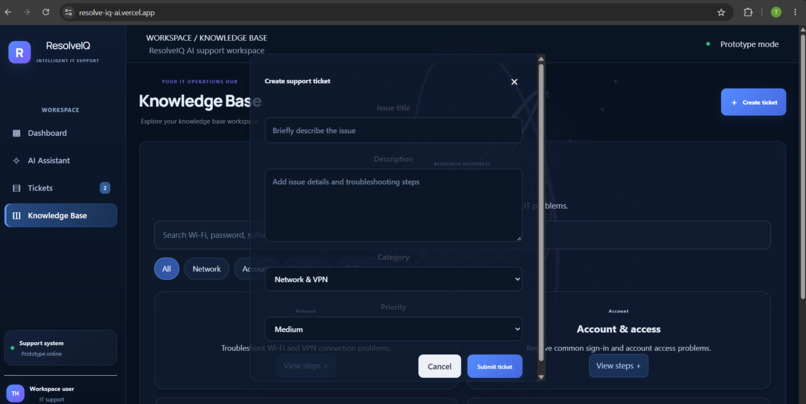Click the Dashboard grid icon in sidebar

pyautogui.click(x=16, y=133)
